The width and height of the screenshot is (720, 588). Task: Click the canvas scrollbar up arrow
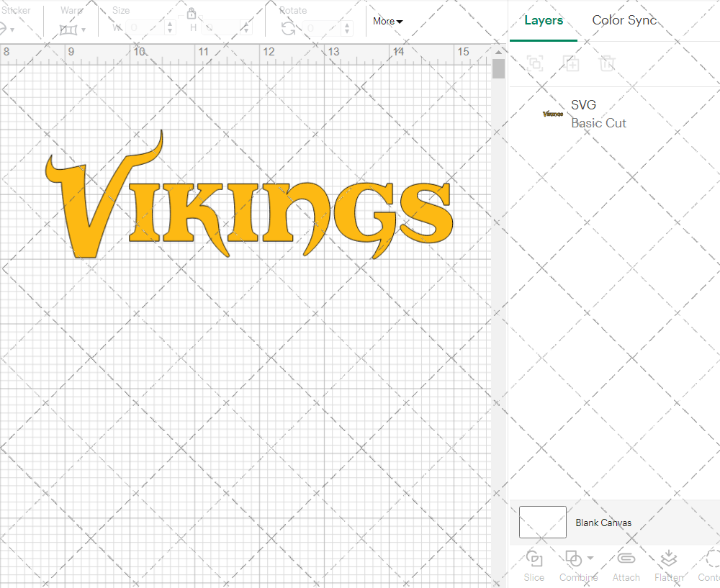pyautogui.click(x=498, y=52)
